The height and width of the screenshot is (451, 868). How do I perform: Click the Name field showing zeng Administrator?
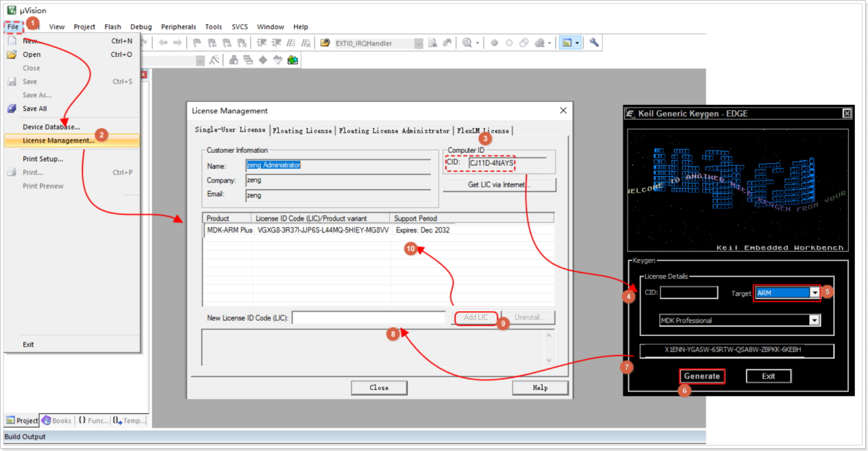338,165
